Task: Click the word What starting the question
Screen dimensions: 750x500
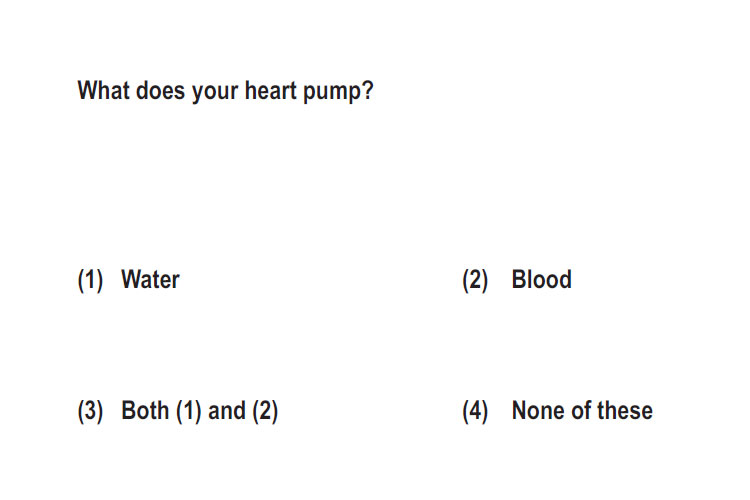Action: tap(103, 90)
